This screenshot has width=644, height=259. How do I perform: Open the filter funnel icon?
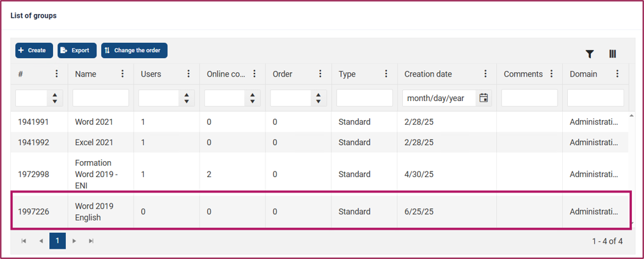click(590, 54)
